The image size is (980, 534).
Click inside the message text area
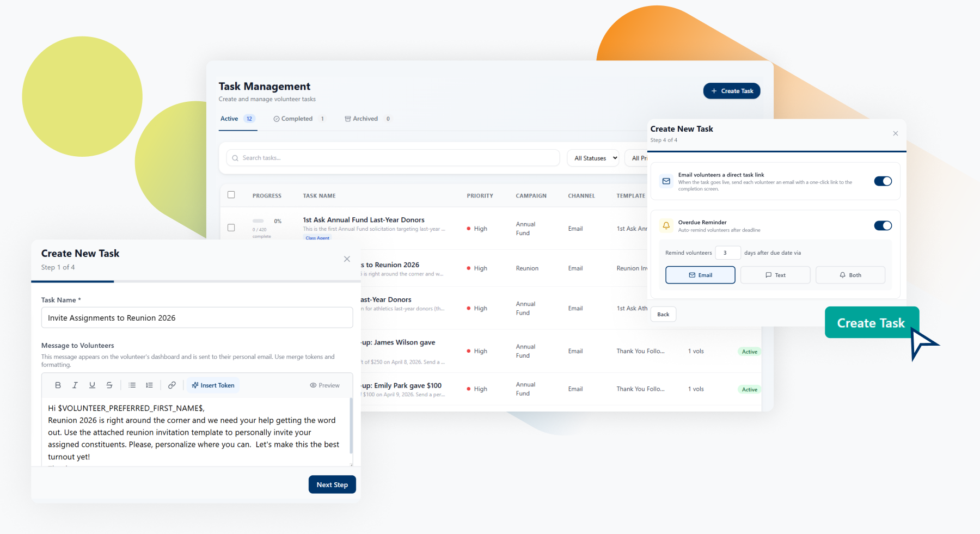click(196, 432)
